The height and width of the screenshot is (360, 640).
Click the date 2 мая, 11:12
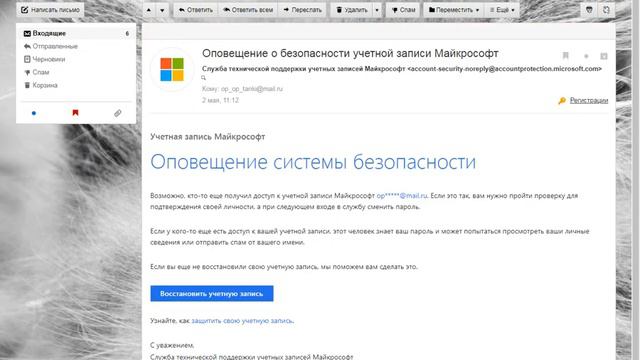coord(220,100)
